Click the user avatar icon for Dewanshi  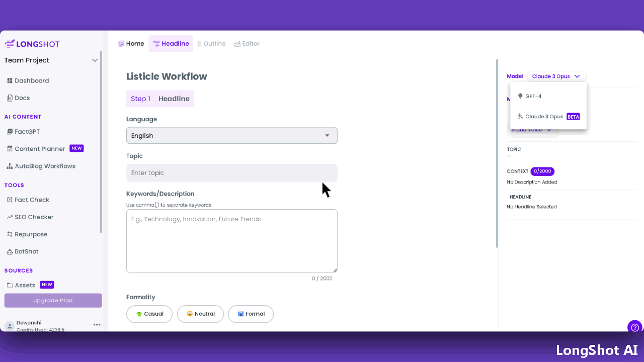coord(10,326)
